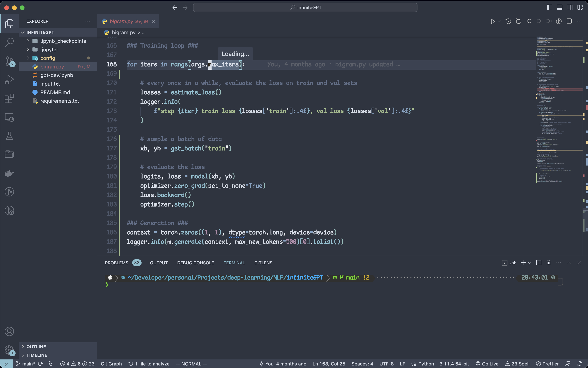Open the Extensions view
Image resolution: width=588 pixels, height=368 pixels.
tap(9, 99)
